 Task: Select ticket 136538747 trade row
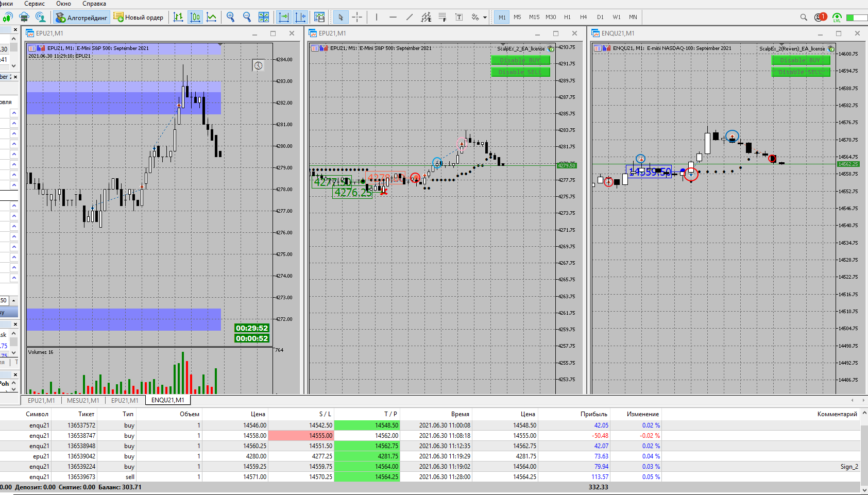tap(430, 436)
